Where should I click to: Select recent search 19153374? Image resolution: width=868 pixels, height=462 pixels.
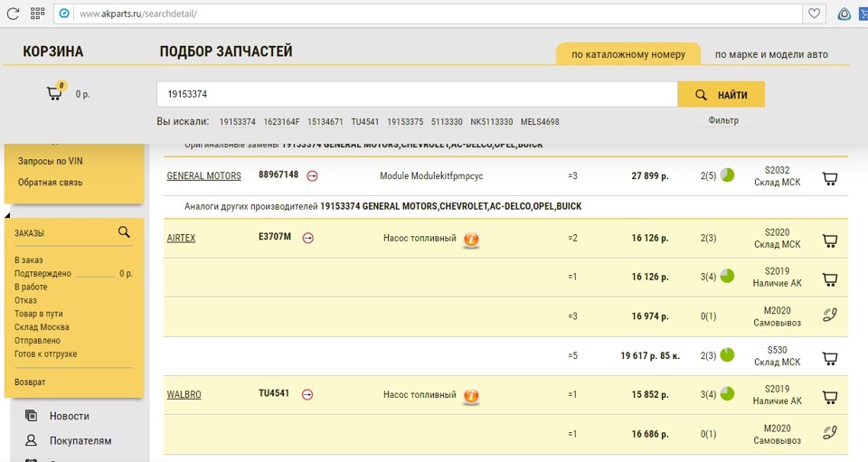tap(238, 122)
